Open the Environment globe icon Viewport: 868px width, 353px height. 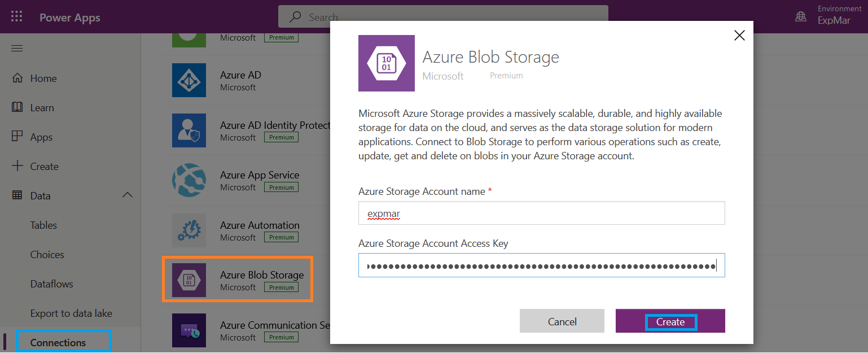[x=801, y=17]
